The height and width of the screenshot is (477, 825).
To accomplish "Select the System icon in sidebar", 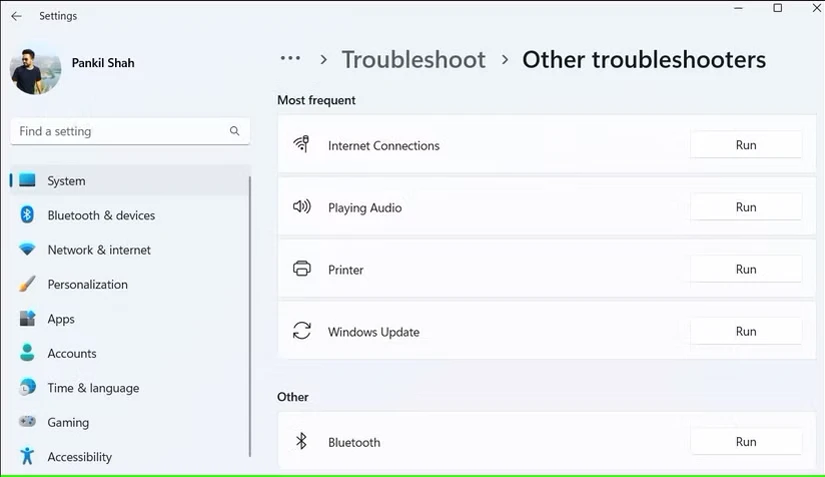I will [x=27, y=180].
